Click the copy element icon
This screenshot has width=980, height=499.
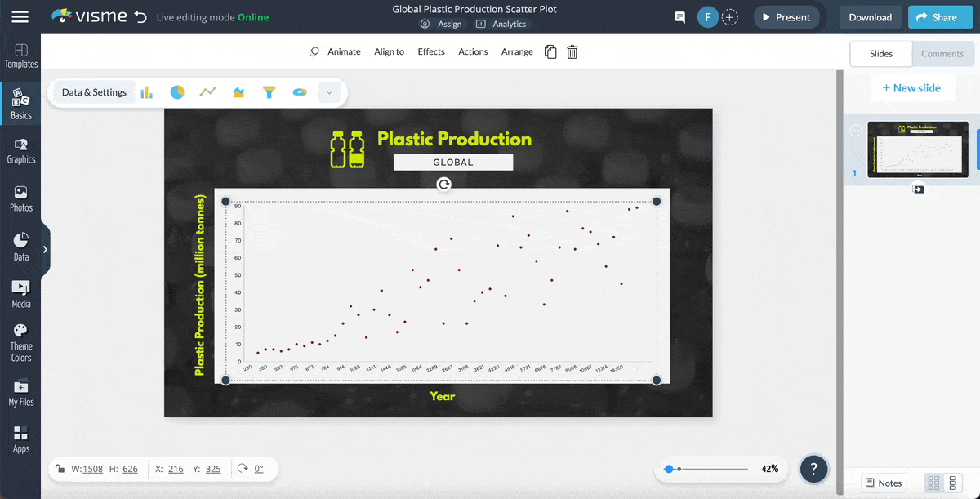pos(550,51)
